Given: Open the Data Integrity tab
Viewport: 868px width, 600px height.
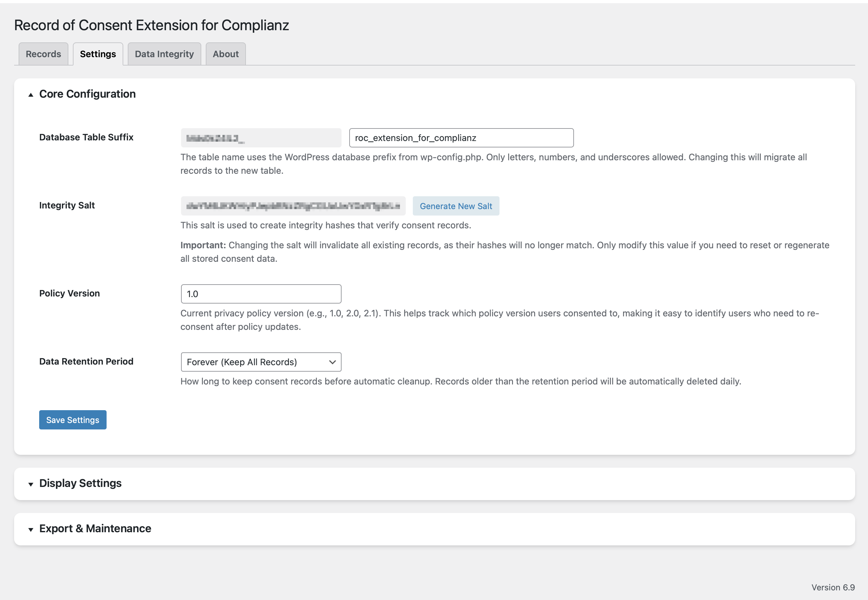Looking at the screenshot, I should [164, 54].
